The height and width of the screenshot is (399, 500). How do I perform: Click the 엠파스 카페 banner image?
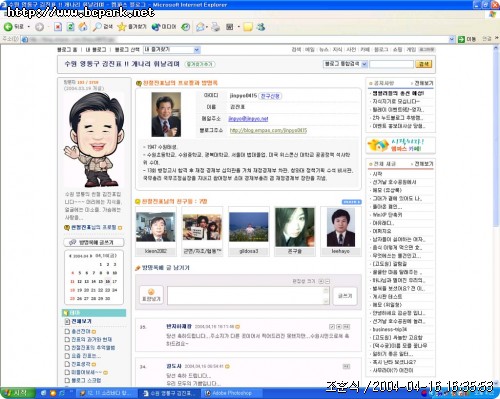point(400,145)
